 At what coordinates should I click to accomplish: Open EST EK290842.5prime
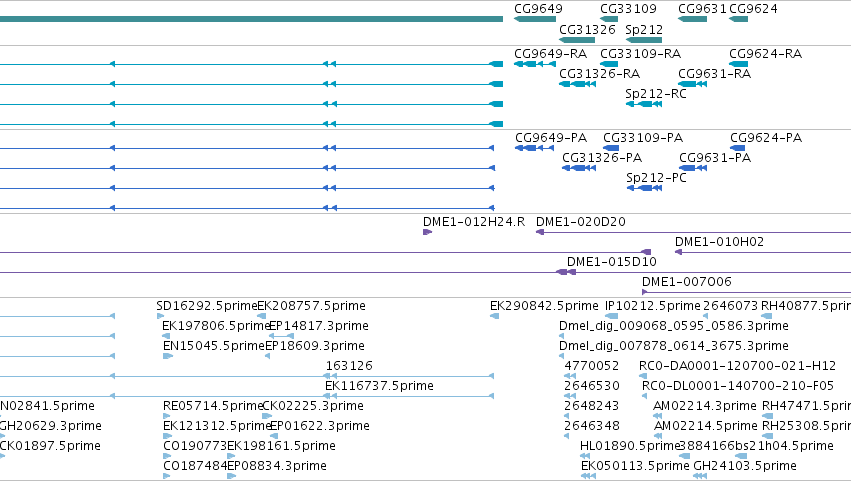click(x=544, y=306)
